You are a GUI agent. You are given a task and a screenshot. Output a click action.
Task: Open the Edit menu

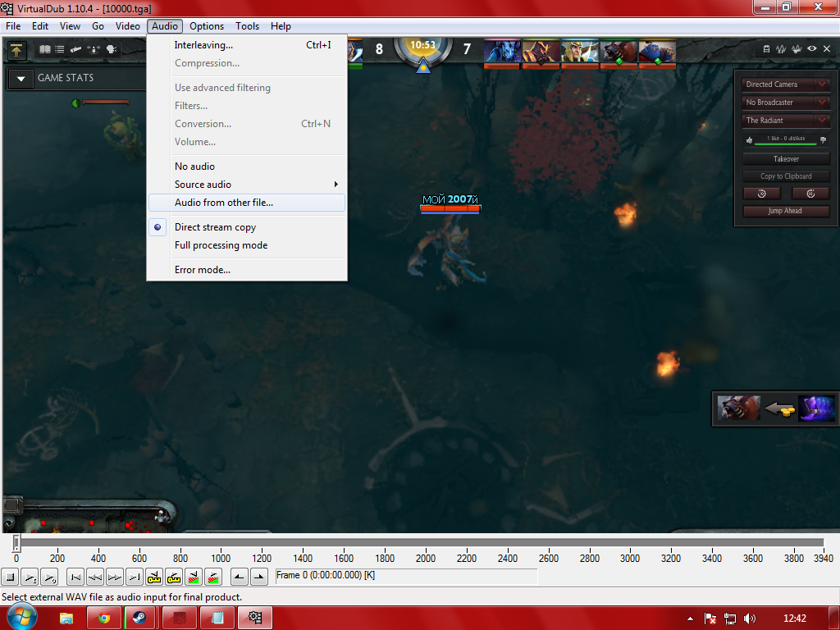click(39, 26)
